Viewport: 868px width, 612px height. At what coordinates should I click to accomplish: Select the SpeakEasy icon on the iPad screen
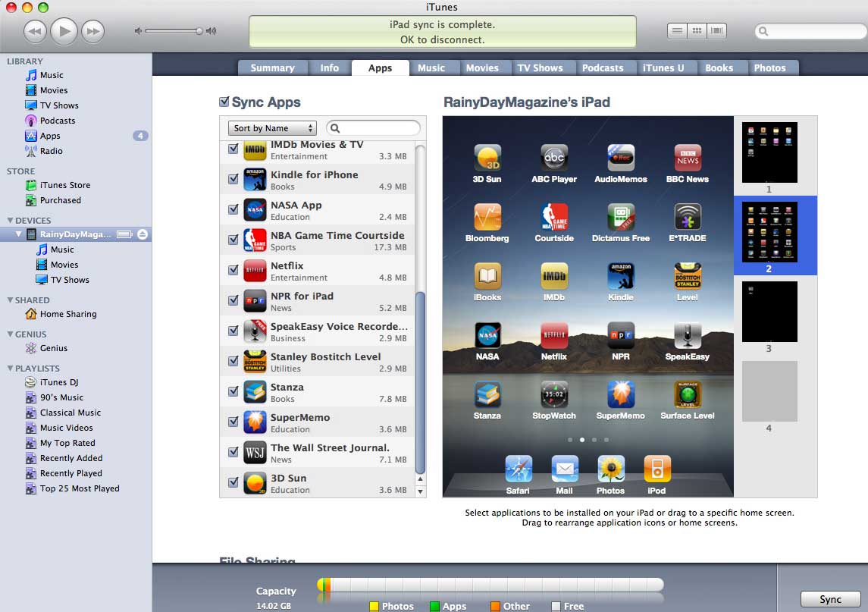[x=688, y=336]
